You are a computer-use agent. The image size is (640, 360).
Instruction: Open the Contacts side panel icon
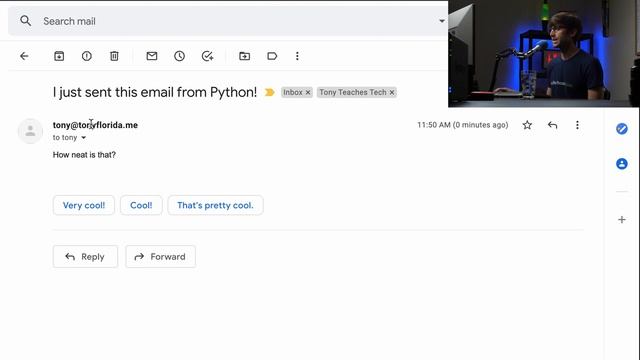tap(622, 164)
